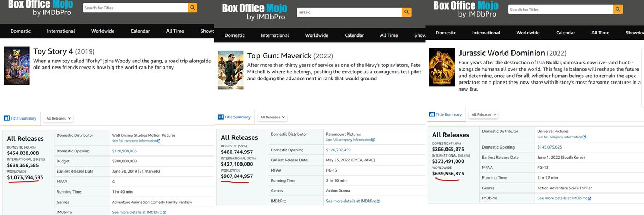The image size is (644, 215).
Task: Click domestic opening $120,908,065 link
Action: [125, 152]
